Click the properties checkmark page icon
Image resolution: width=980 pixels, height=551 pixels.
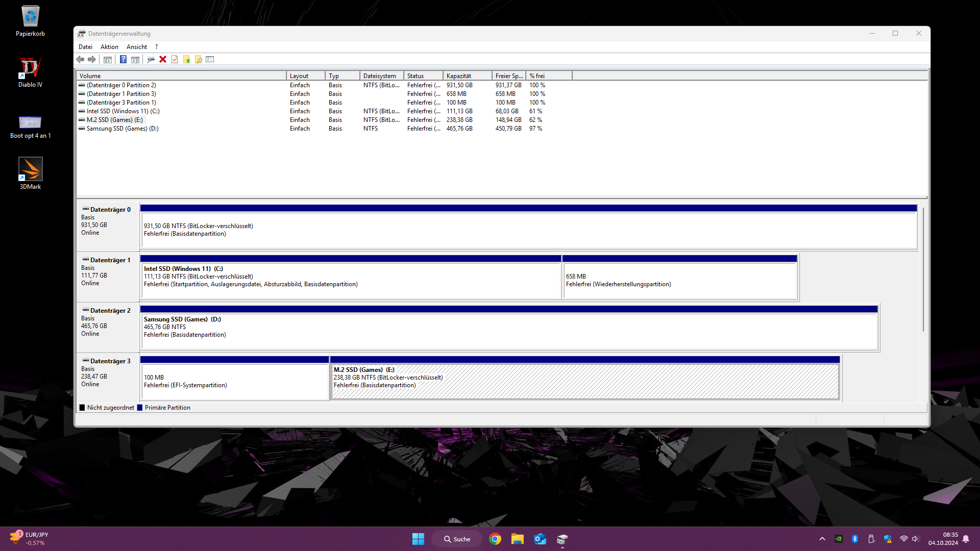pos(175,60)
